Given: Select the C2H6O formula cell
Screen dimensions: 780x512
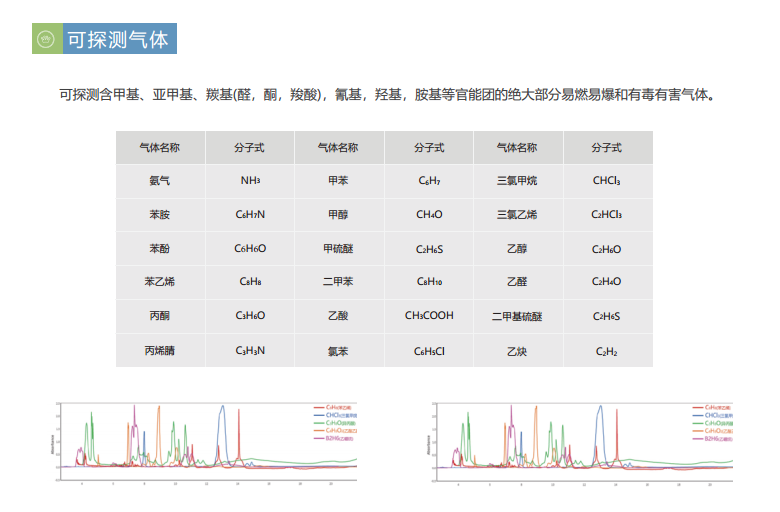Looking at the screenshot, I should [x=607, y=249].
